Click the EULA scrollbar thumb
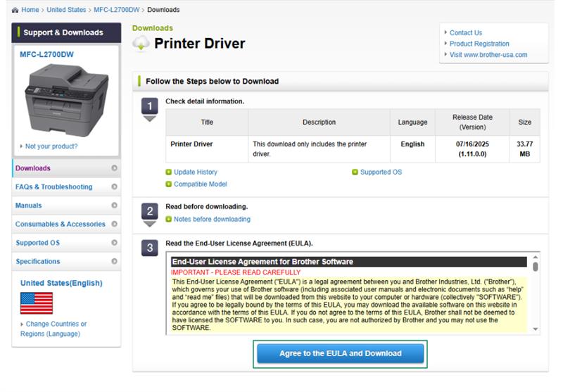The image size is (563, 392). pos(536,267)
